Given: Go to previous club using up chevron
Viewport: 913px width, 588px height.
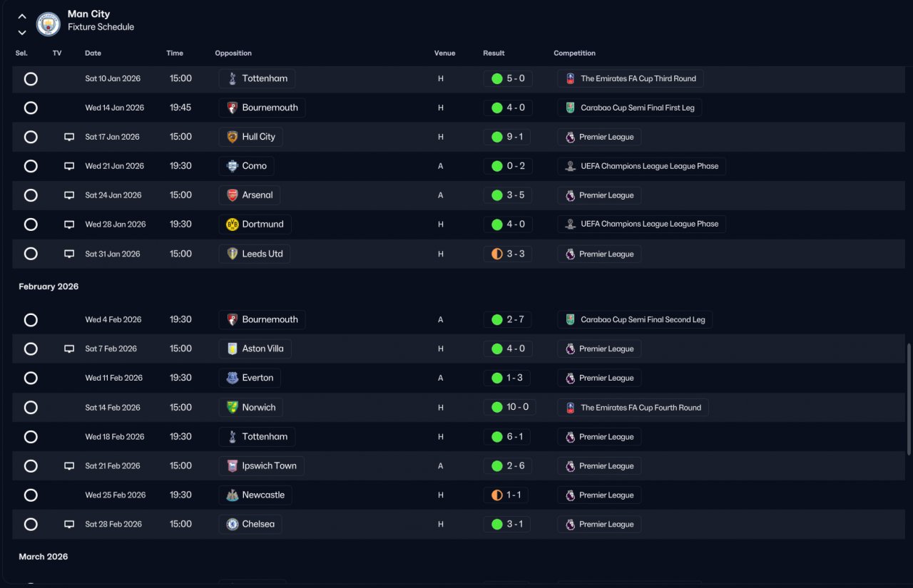Looking at the screenshot, I should click(x=22, y=16).
